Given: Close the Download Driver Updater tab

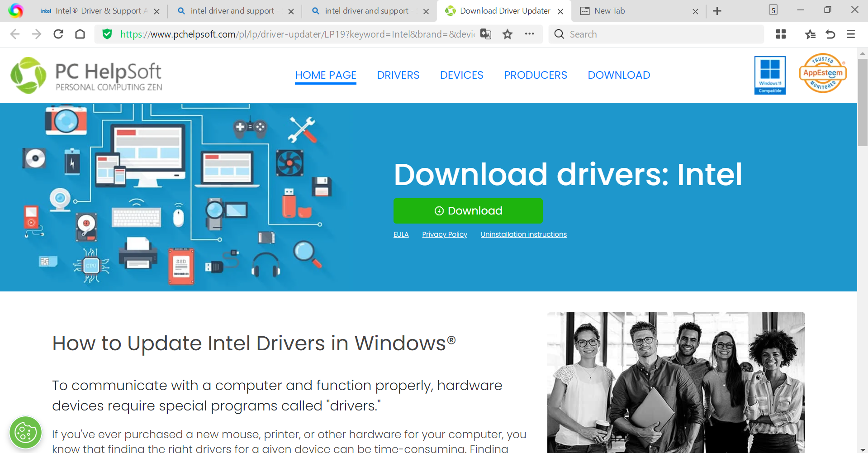Looking at the screenshot, I should (560, 11).
